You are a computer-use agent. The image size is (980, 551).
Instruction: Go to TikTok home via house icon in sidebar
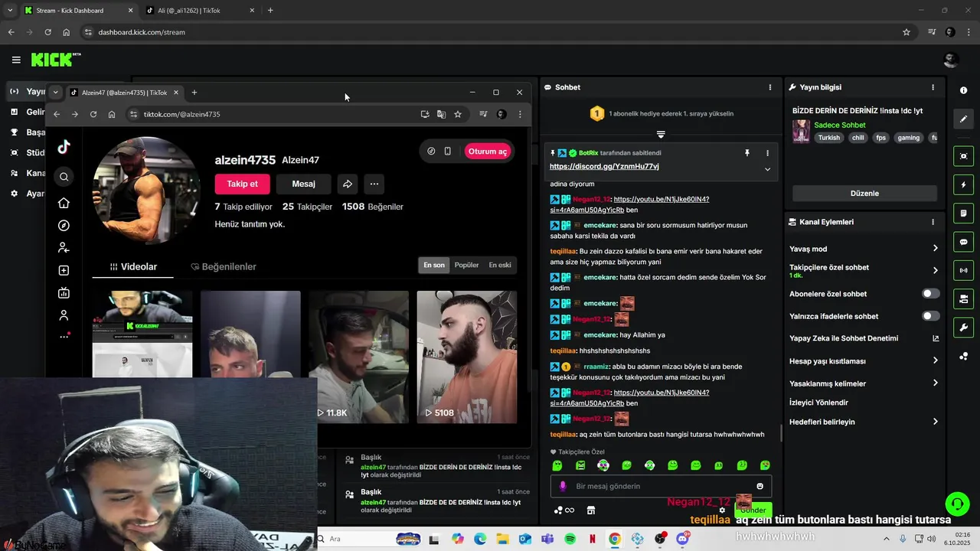pyautogui.click(x=64, y=203)
